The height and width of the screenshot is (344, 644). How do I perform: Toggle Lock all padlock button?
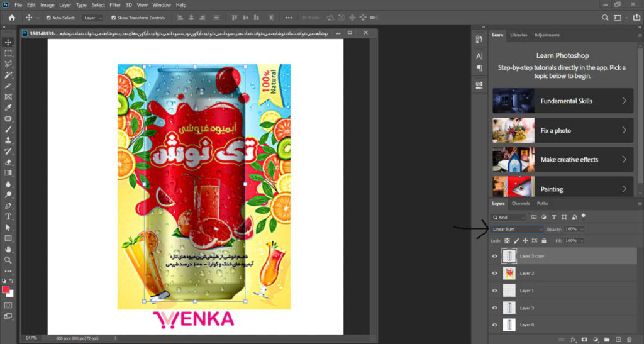tap(544, 241)
